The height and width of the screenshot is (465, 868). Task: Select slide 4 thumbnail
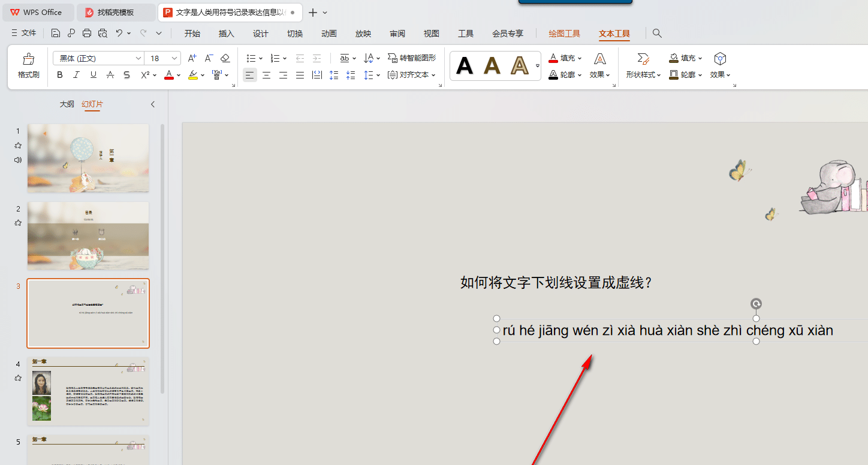pos(88,391)
